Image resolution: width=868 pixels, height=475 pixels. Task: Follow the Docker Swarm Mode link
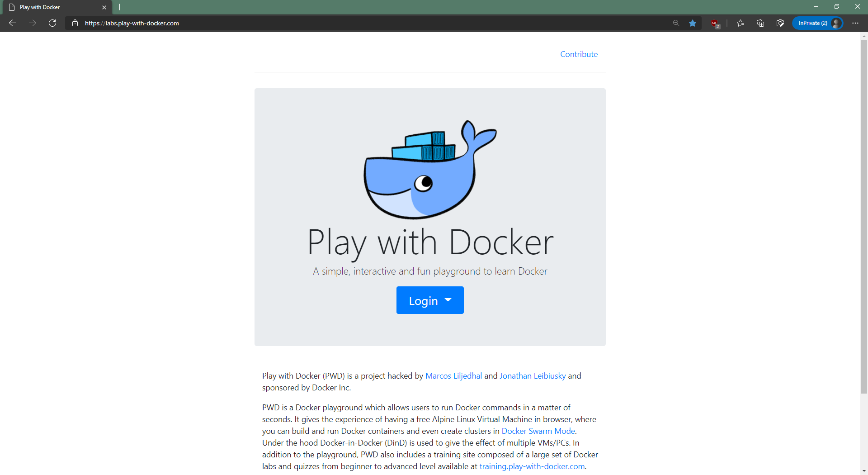tap(538, 431)
